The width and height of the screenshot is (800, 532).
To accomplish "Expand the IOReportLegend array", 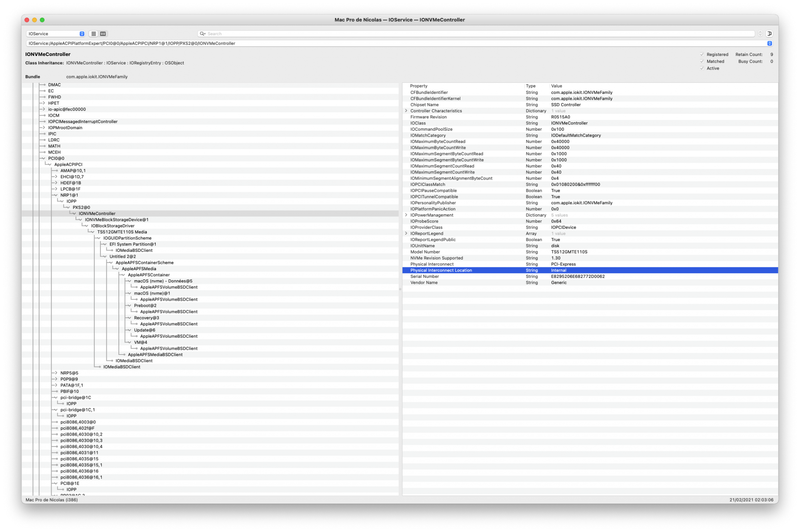I will [406, 233].
